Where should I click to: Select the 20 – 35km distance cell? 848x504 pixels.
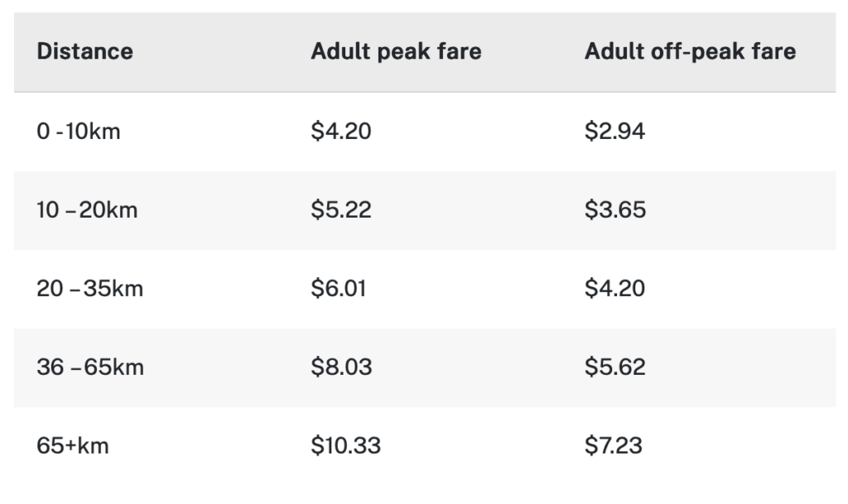pos(89,289)
